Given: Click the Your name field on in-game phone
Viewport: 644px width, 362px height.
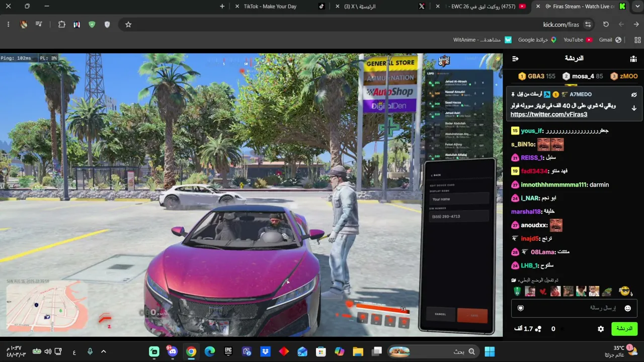Looking at the screenshot, I should (459, 199).
